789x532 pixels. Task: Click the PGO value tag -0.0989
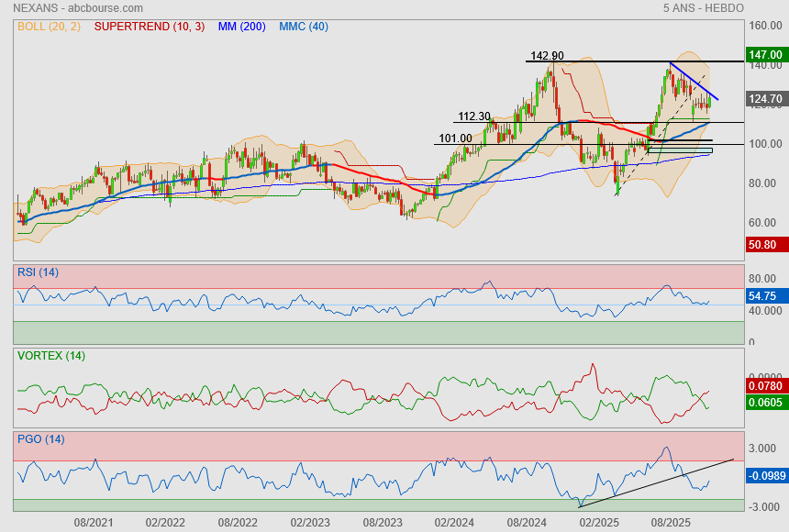click(764, 475)
